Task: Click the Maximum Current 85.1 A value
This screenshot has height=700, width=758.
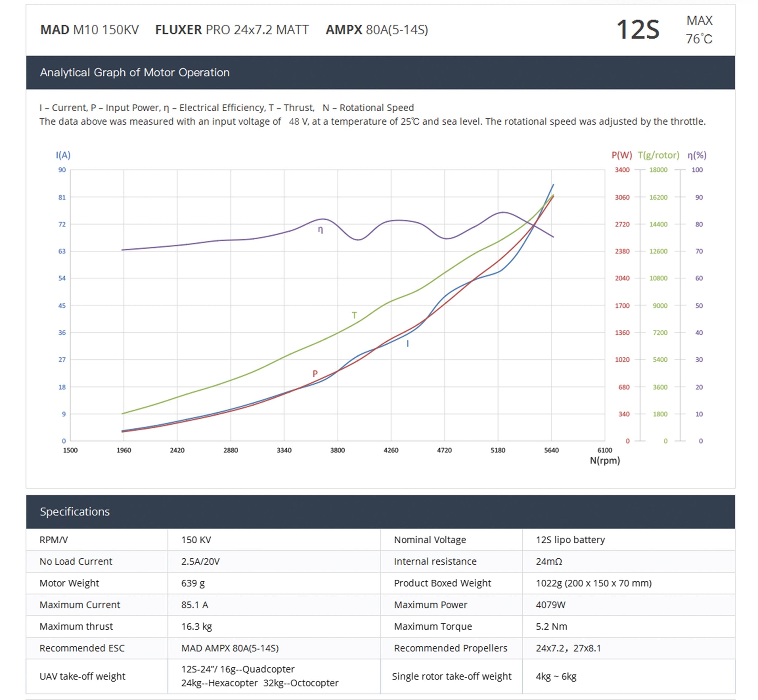Action: click(x=194, y=605)
